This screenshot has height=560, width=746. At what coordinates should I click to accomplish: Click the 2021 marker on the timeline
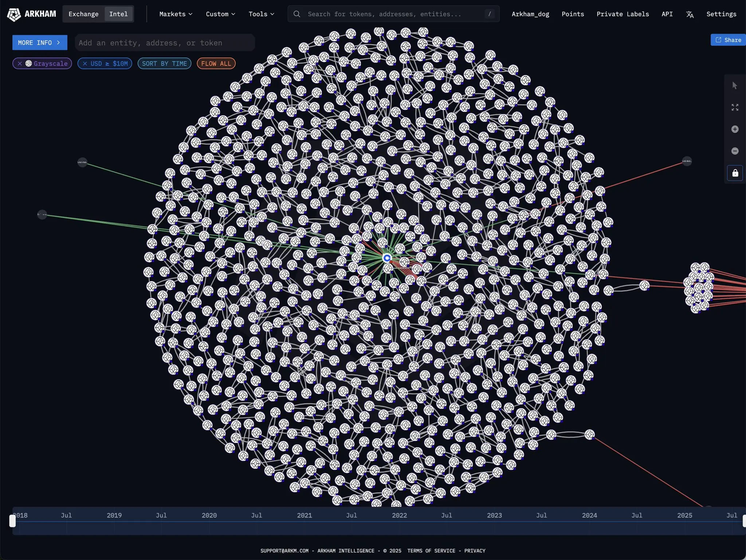(x=304, y=515)
